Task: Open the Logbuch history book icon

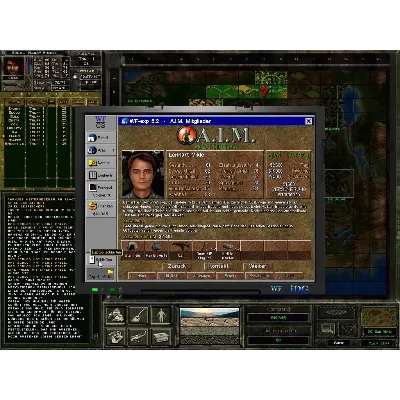Action: (92, 175)
